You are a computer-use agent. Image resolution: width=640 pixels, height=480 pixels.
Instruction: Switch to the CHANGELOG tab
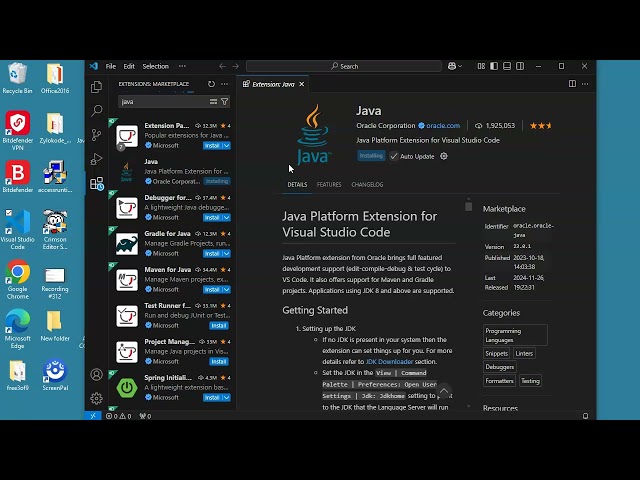[x=367, y=184]
